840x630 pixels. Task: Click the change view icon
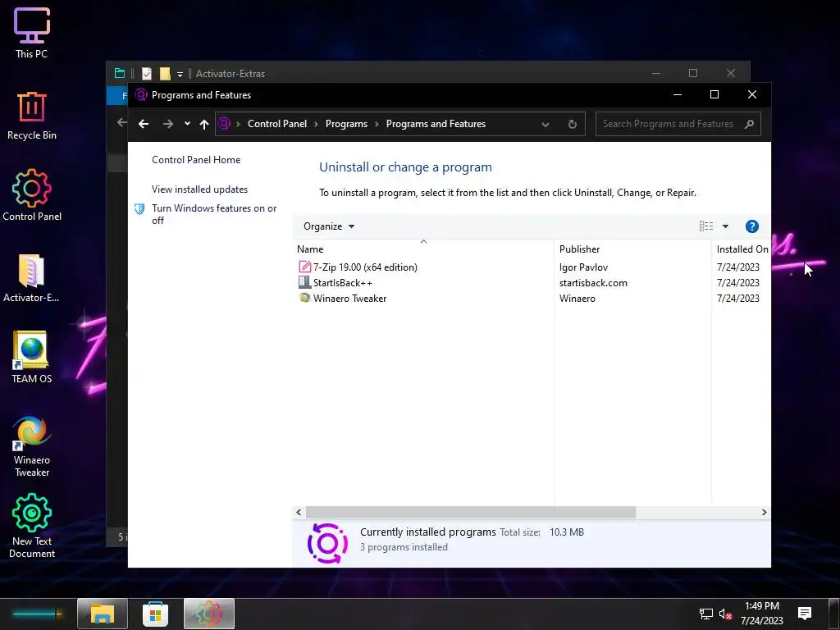[706, 226]
